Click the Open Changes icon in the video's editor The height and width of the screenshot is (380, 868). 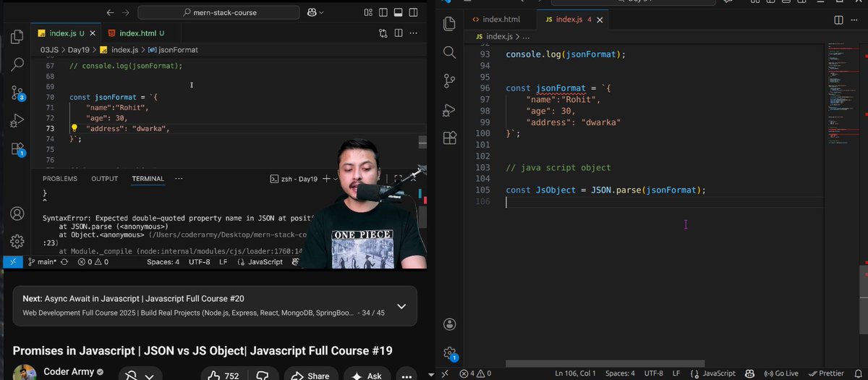tap(383, 33)
